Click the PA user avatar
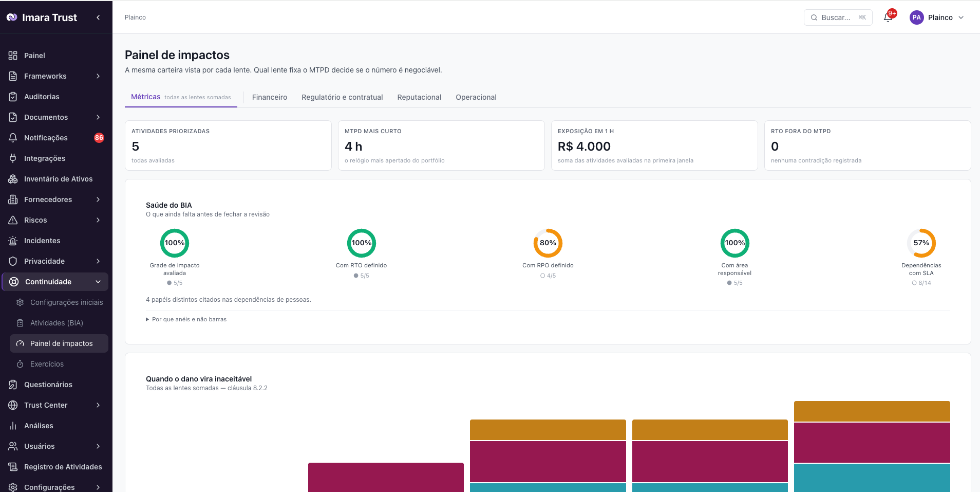980x492 pixels. (x=917, y=17)
